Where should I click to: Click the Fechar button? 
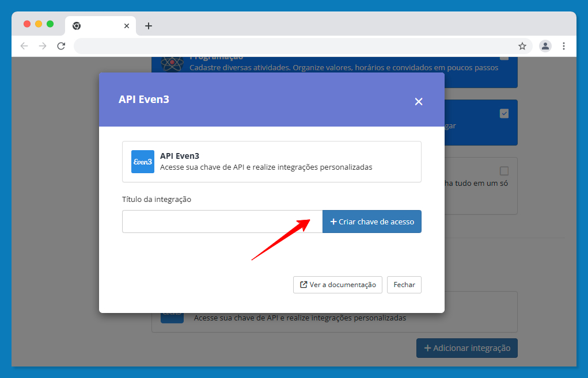click(x=404, y=285)
